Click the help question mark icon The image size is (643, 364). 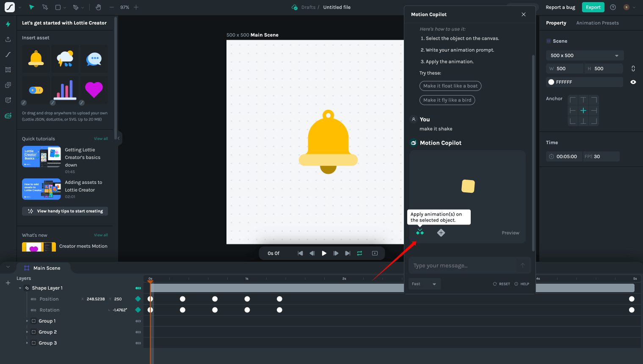613,7
